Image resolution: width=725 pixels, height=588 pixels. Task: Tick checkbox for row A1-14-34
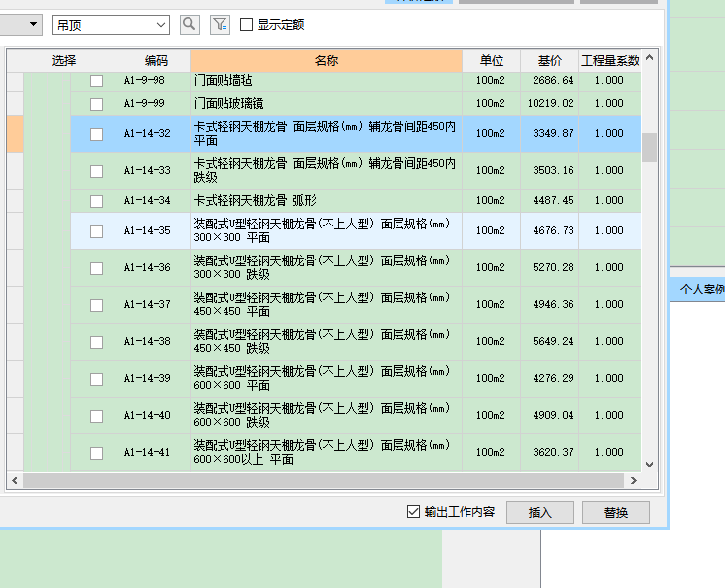tap(96, 201)
